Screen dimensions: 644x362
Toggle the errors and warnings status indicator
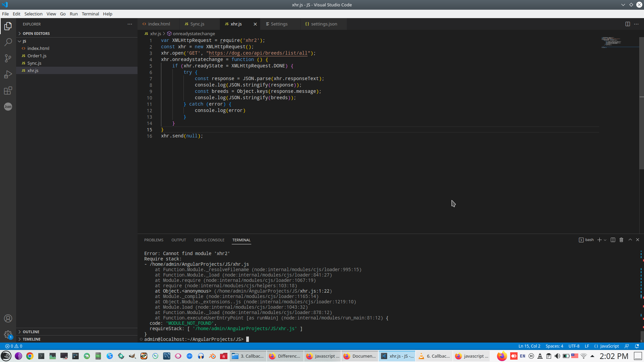click(x=14, y=346)
